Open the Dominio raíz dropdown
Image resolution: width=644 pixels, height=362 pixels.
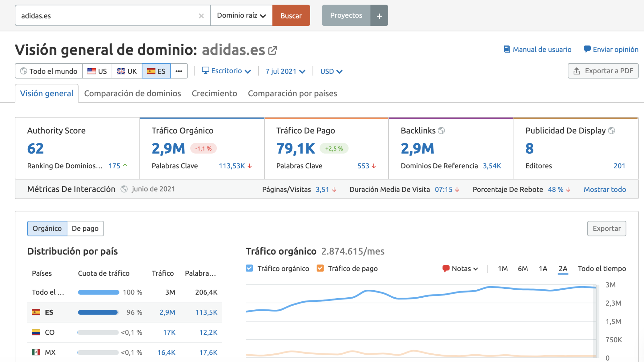click(241, 16)
